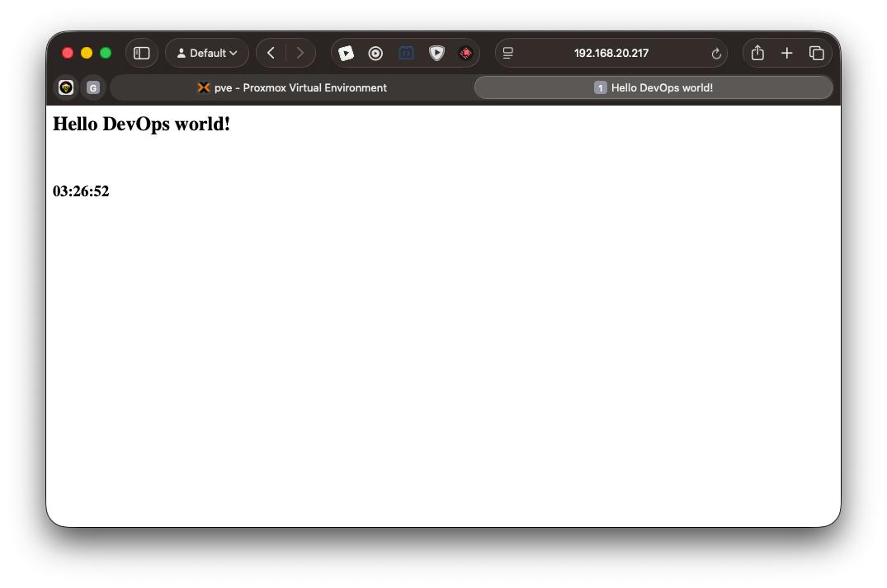Image resolution: width=887 pixels, height=588 pixels.
Task: Add a new tab
Action: pos(787,53)
